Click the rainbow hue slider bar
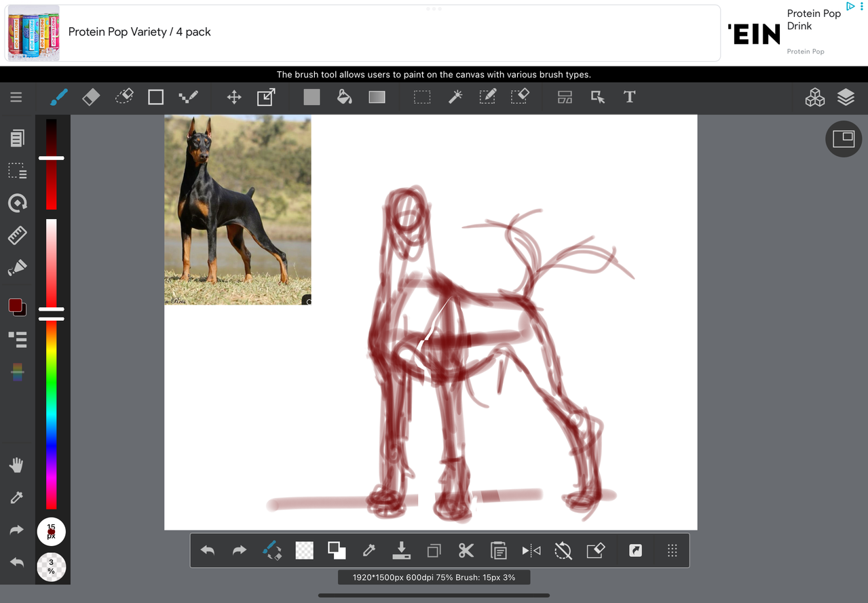868x603 pixels. [52, 414]
